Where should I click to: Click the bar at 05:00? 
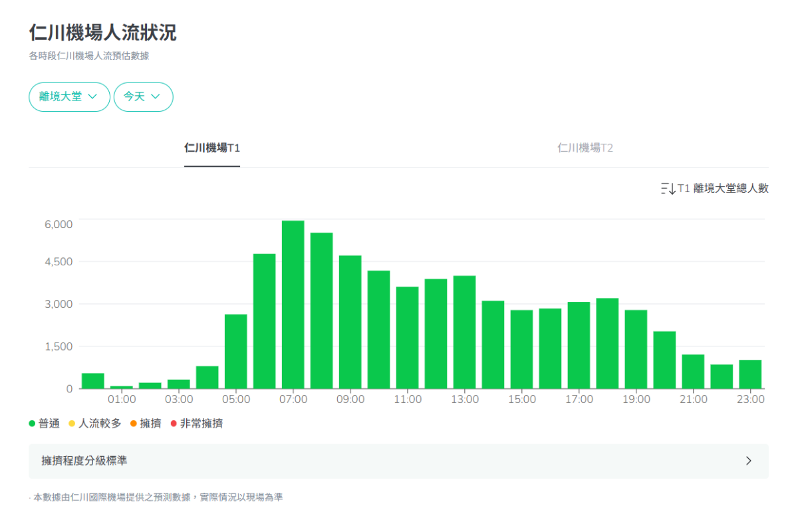click(x=235, y=351)
